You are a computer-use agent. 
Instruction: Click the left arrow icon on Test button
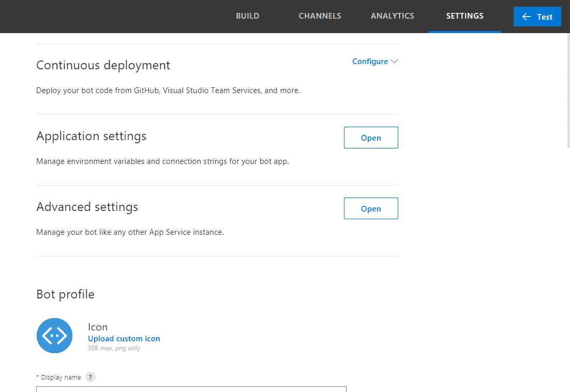coord(527,17)
